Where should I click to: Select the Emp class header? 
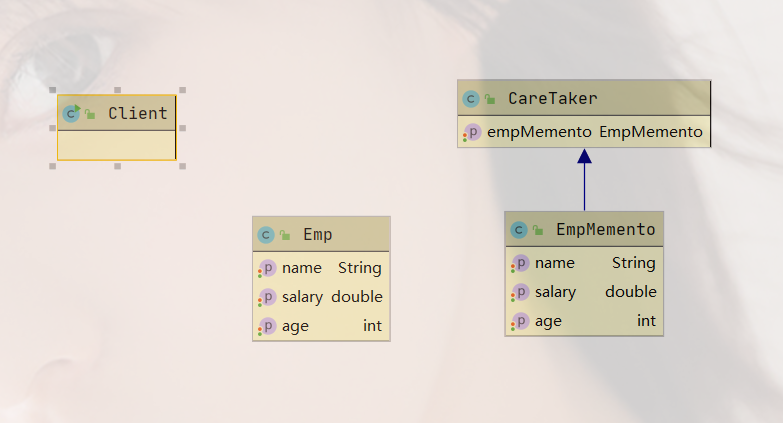click(x=321, y=234)
